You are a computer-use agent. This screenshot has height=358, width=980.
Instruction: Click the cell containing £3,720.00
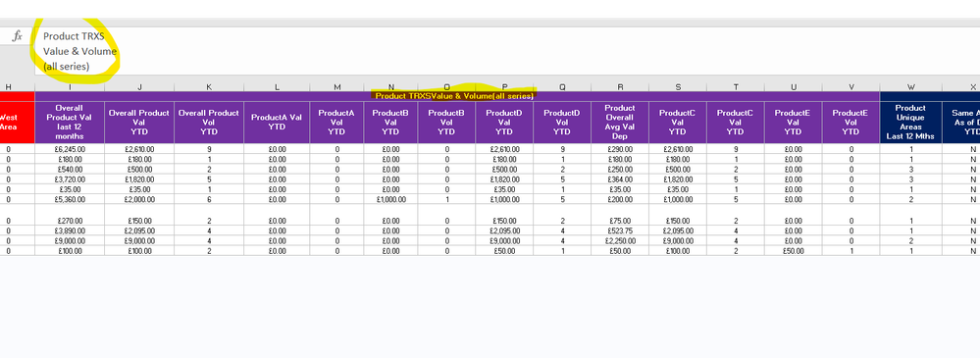70,179
